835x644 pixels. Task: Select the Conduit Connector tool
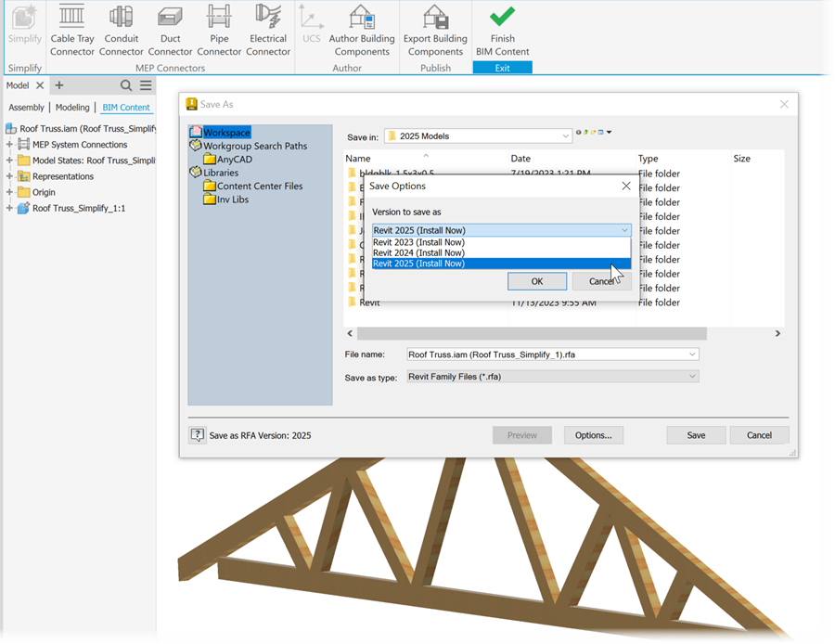121,31
